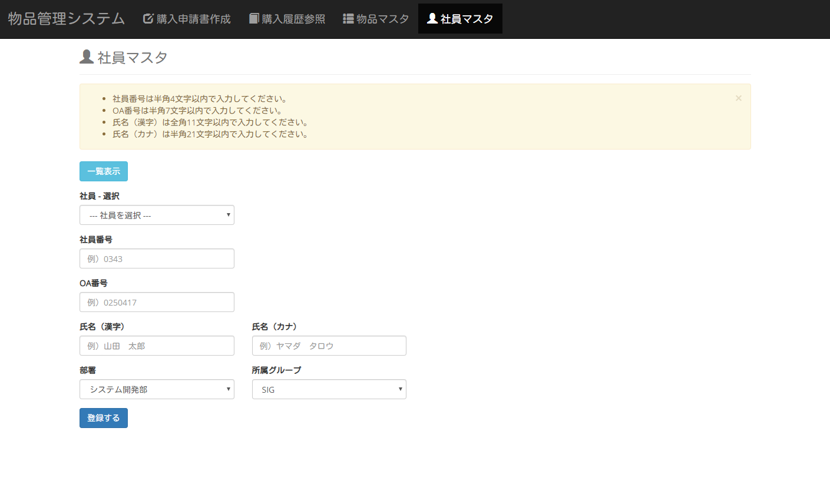Click into the OA番号 text box

coord(157,303)
